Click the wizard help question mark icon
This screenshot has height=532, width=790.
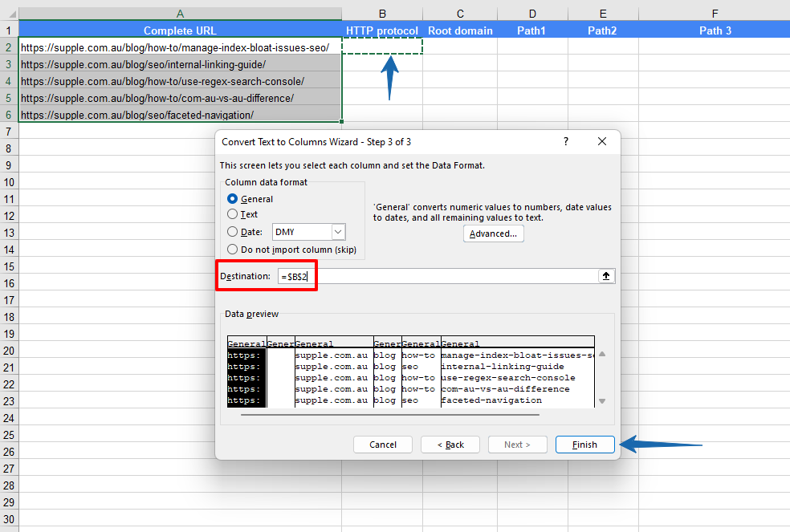pyautogui.click(x=566, y=141)
